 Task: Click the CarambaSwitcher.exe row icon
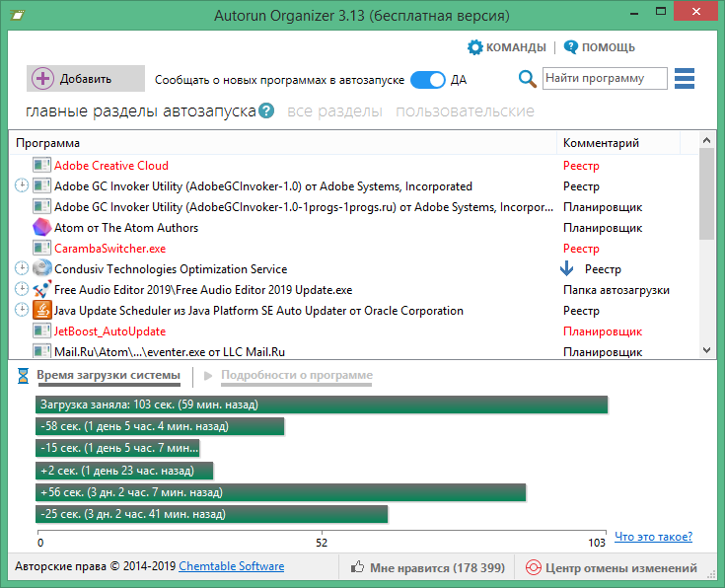tap(41, 248)
